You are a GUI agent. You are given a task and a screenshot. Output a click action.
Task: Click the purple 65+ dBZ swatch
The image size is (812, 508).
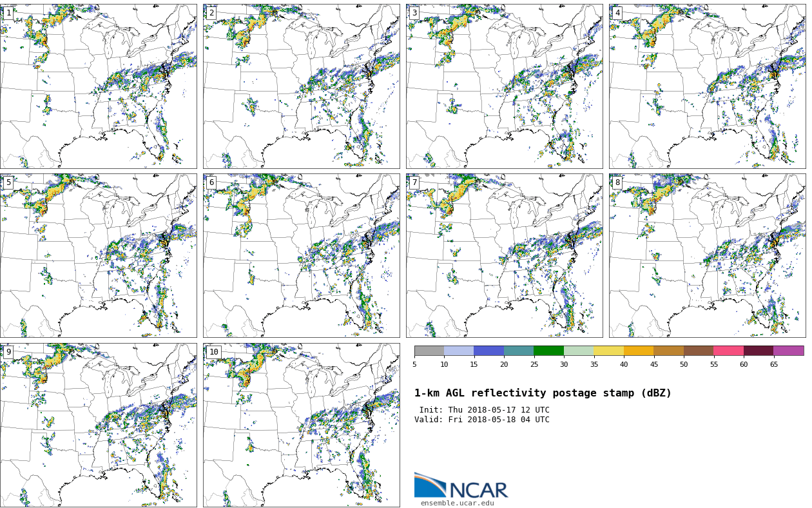coord(788,351)
